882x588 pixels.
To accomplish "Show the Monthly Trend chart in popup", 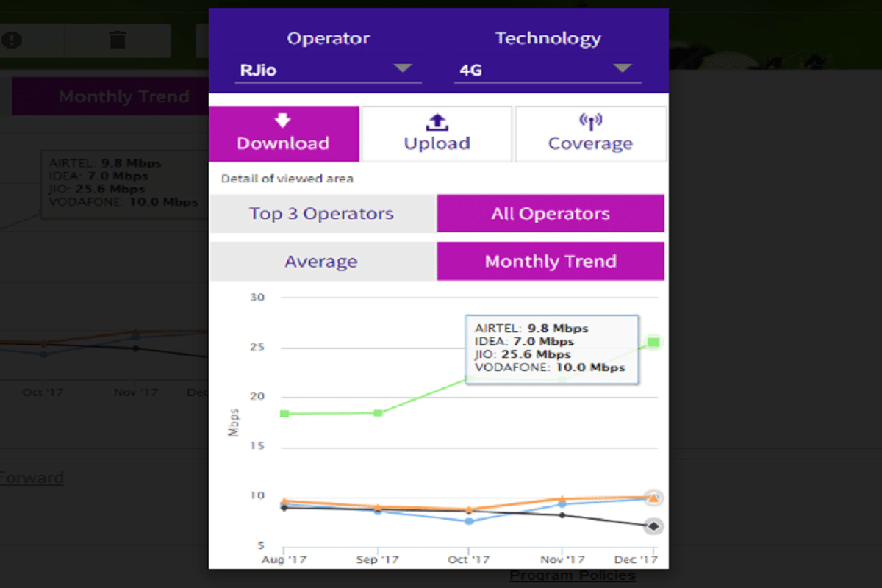I will click(x=551, y=262).
